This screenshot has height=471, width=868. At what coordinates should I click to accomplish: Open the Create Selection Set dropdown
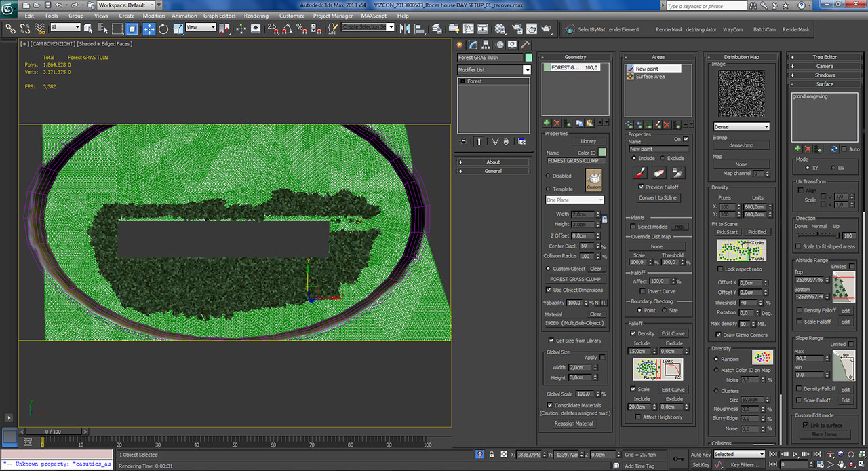[368, 27]
